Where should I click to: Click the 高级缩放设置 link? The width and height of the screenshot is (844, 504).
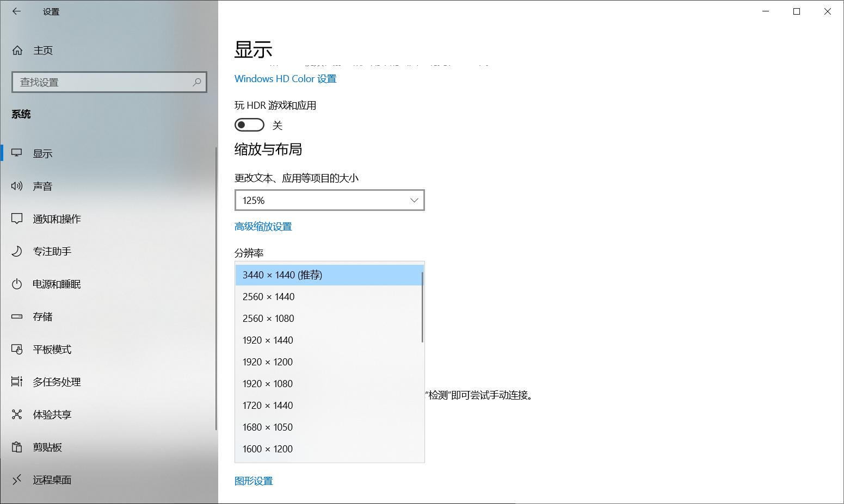tap(263, 226)
